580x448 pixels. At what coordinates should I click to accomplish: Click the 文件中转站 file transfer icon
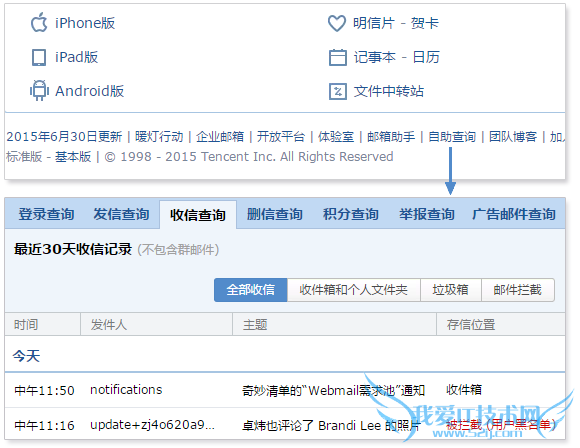click(338, 91)
